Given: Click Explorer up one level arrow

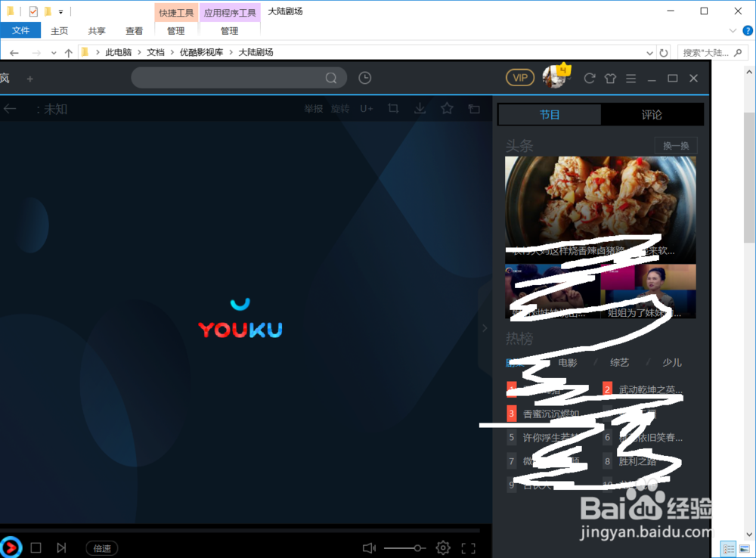Looking at the screenshot, I should coord(69,53).
